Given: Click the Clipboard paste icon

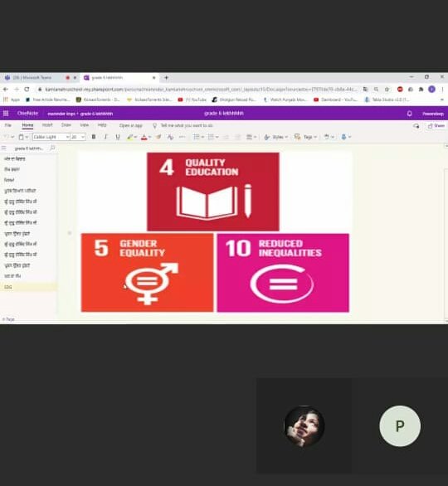Looking at the screenshot, I should [x=21, y=137].
